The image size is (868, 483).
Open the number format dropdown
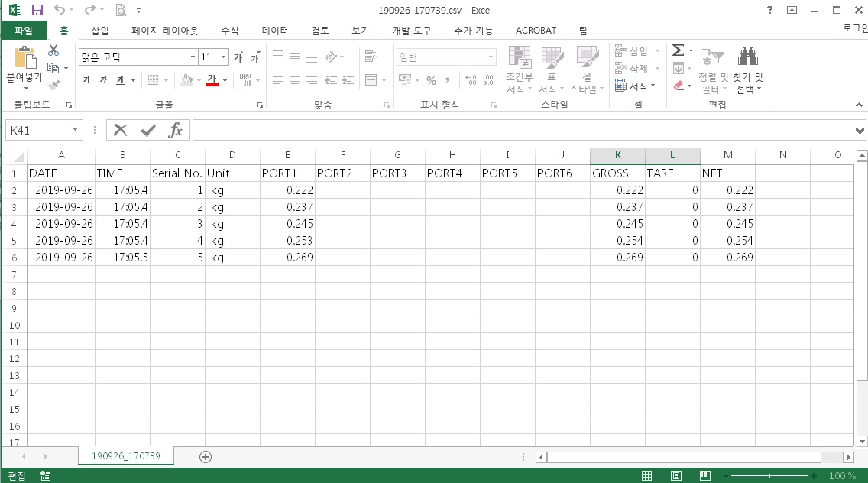(x=491, y=57)
